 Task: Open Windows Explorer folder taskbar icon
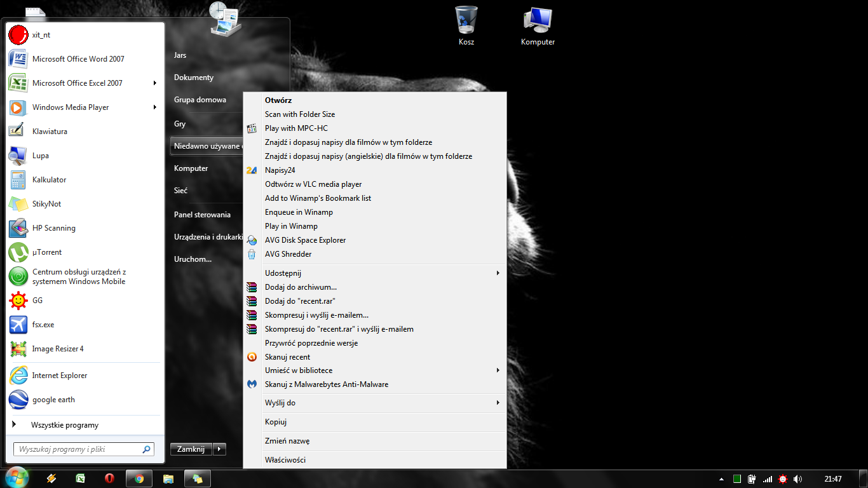pos(168,478)
